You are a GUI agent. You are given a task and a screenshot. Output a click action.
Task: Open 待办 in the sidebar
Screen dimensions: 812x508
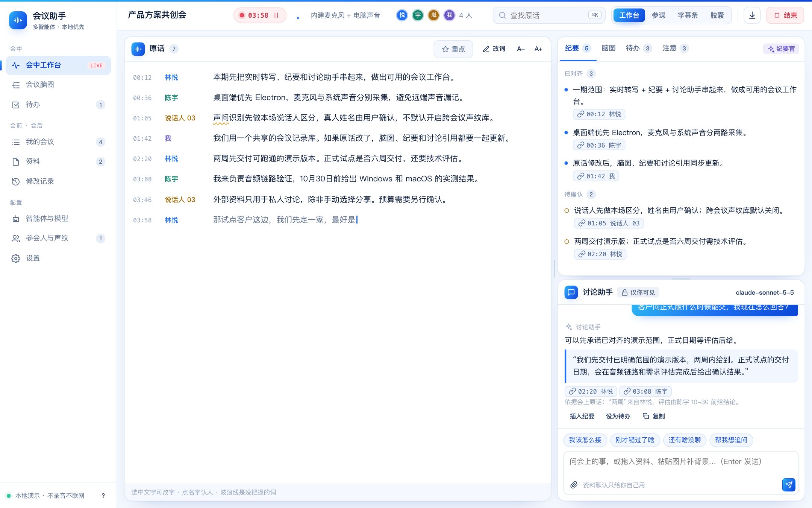click(x=58, y=105)
